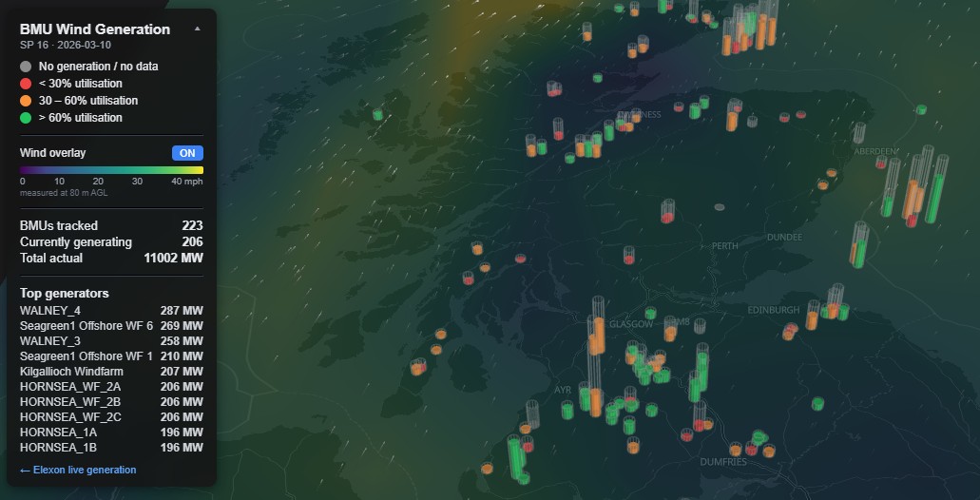The width and height of the screenshot is (980, 500).
Task: Select WALNEY_3 in Top generators
Action: click(111, 341)
